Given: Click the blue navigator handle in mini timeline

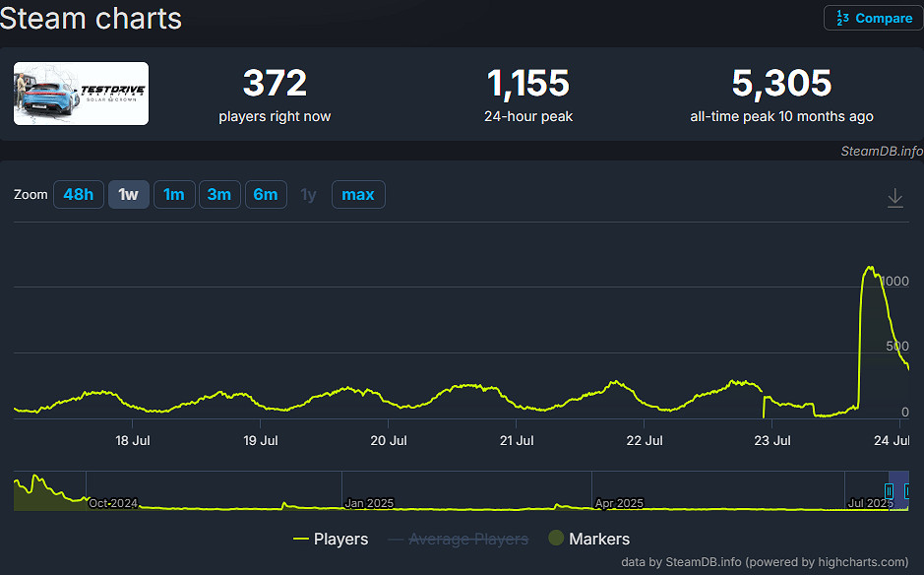Looking at the screenshot, I should tap(889, 490).
